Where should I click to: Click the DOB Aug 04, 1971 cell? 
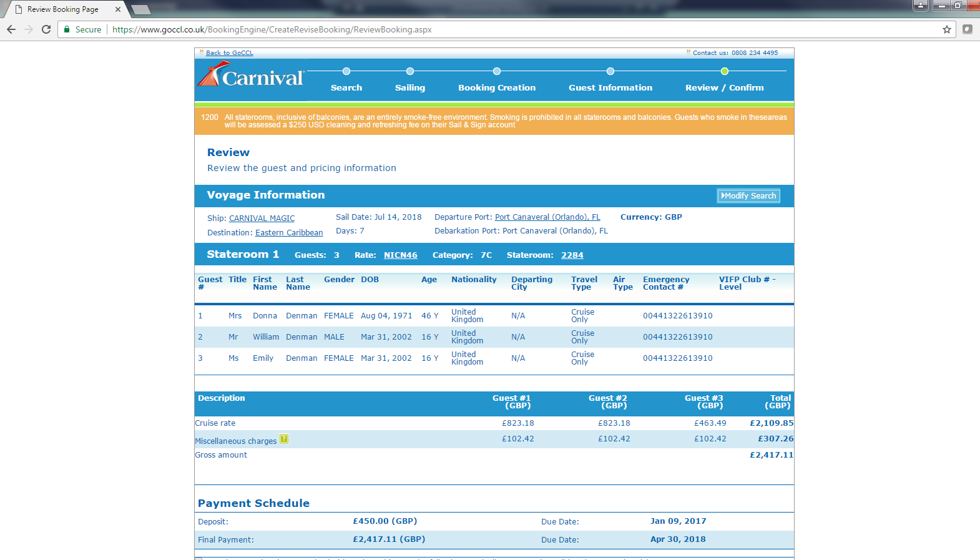(386, 316)
